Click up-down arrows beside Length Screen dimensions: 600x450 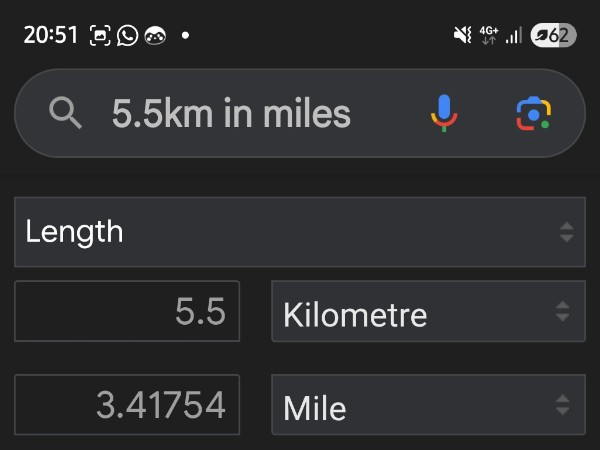566,232
